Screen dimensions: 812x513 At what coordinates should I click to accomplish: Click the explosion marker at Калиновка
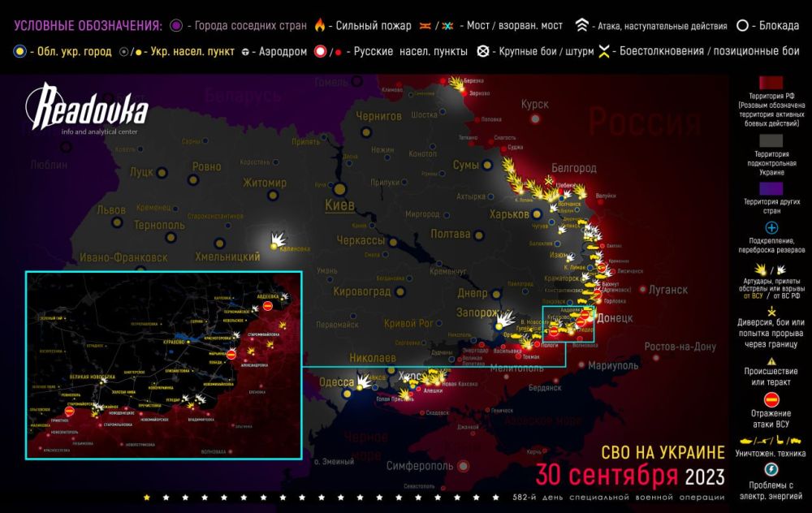[277, 239]
